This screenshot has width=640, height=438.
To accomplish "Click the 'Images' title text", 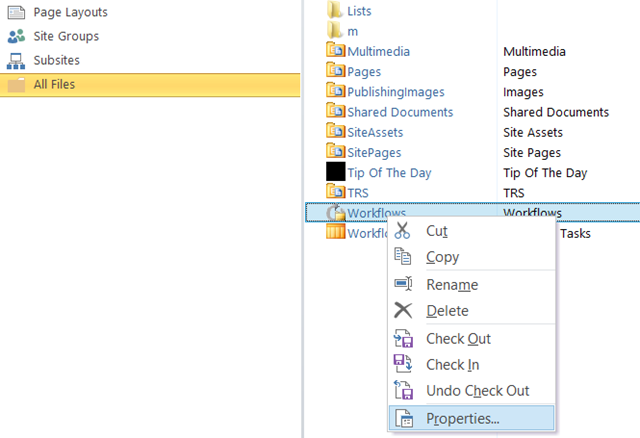I will [523, 92].
